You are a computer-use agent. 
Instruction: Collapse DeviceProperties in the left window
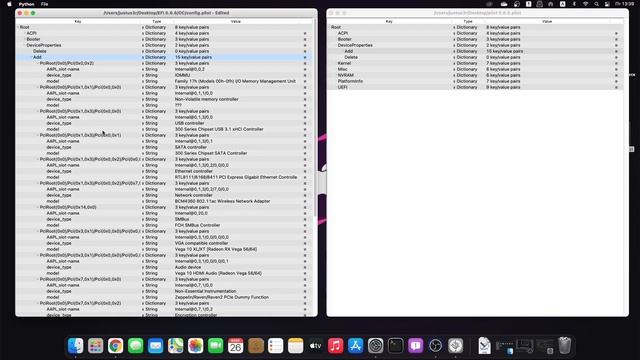[24, 45]
